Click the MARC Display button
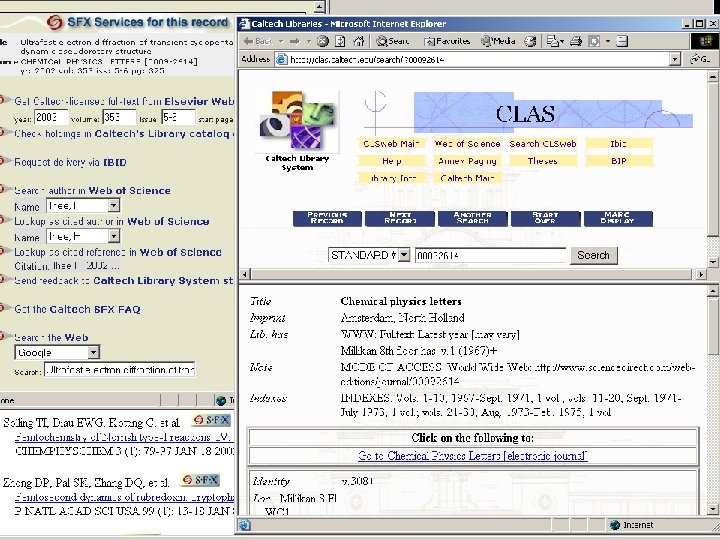The image size is (720, 540). click(618, 219)
